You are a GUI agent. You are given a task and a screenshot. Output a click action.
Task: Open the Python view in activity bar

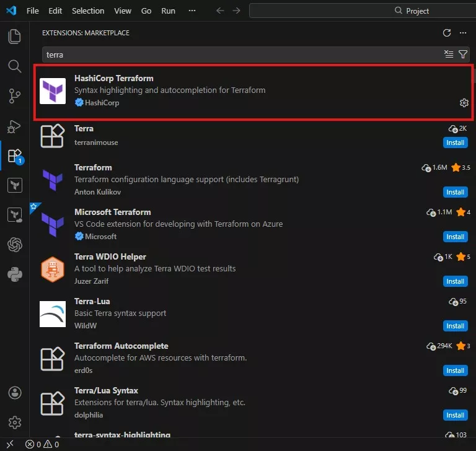(x=15, y=274)
